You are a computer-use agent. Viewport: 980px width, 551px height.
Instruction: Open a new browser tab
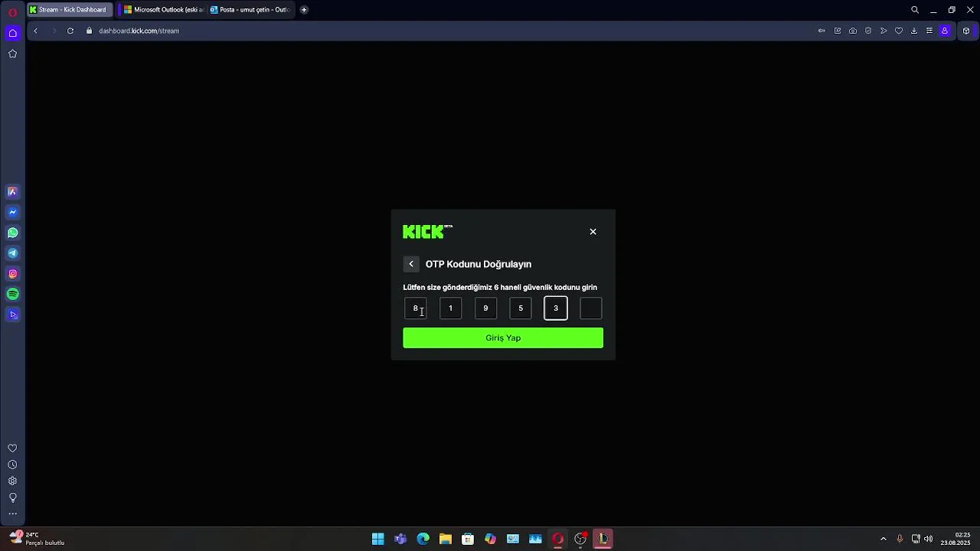(x=304, y=10)
